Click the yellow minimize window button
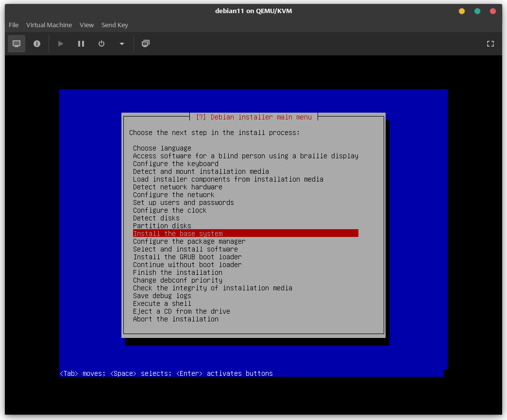The image size is (507, 420). [462, 11]
